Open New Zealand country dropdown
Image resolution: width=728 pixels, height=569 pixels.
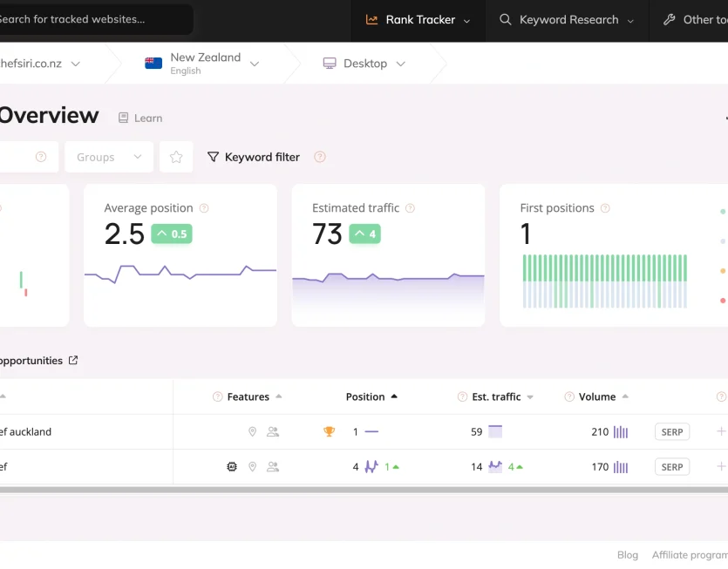click(202, 64)
